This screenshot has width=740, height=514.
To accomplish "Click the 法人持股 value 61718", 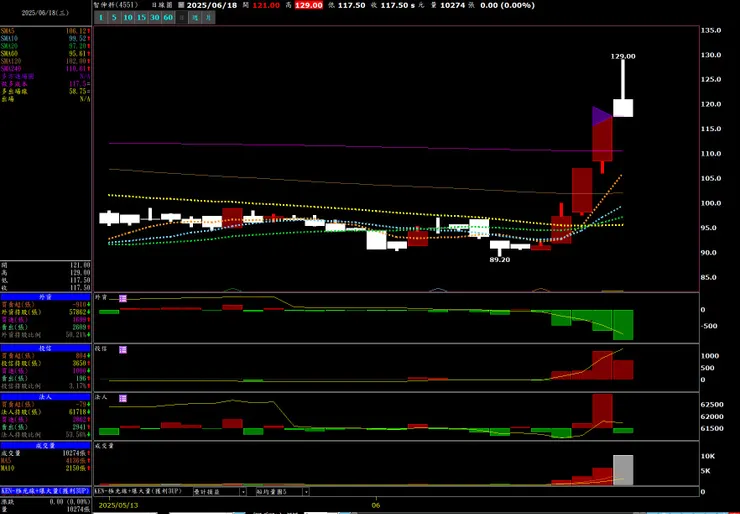I will 76,412.
